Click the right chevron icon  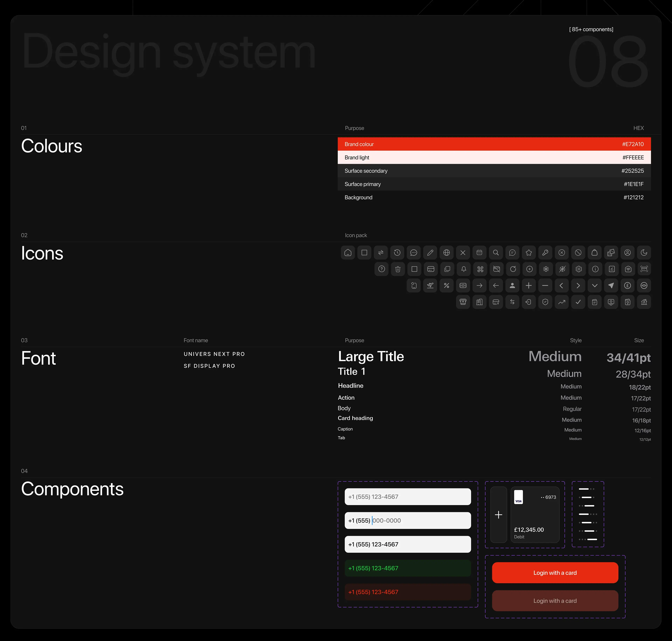click(x=578, y=286)
